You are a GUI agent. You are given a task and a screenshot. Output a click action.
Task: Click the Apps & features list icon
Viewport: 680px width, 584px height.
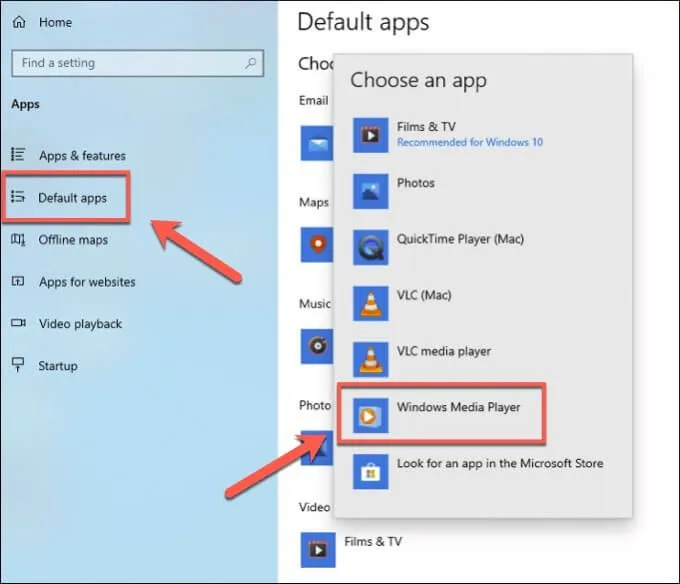(18, 154)
